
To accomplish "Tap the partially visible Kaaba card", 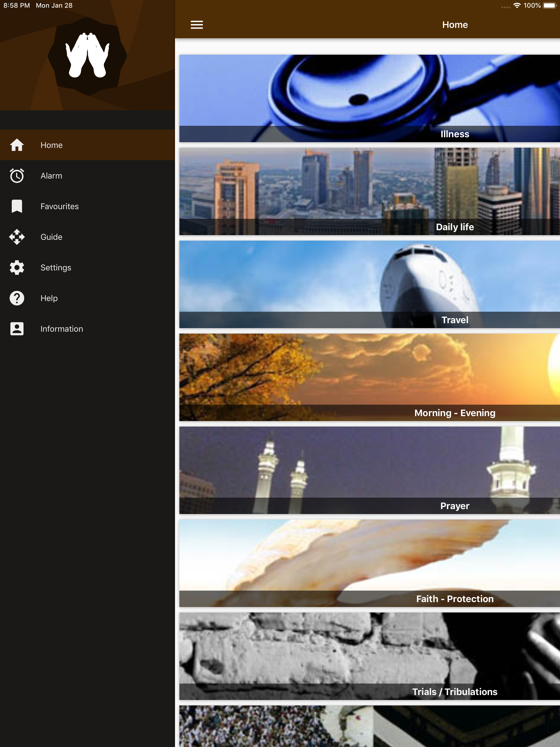I will tap(369, 726).
